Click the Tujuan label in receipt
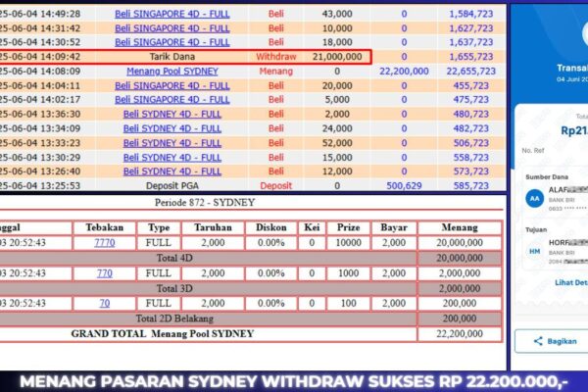 pyautogui.click(x=536, y=229)
